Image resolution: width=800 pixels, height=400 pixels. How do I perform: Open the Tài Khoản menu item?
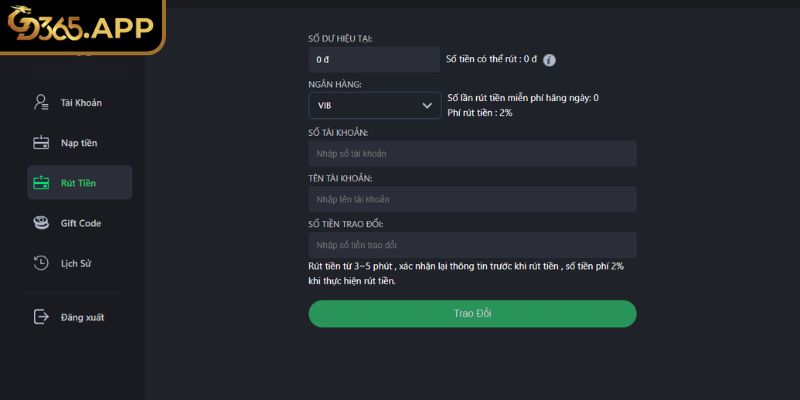point(81,102)
